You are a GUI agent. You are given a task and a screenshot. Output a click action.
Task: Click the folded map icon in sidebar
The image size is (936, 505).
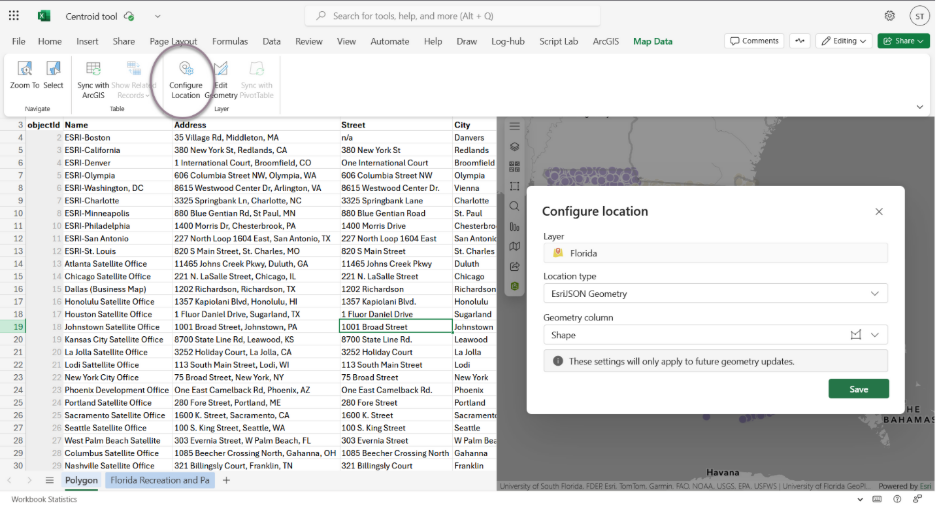tap(515, 247)
